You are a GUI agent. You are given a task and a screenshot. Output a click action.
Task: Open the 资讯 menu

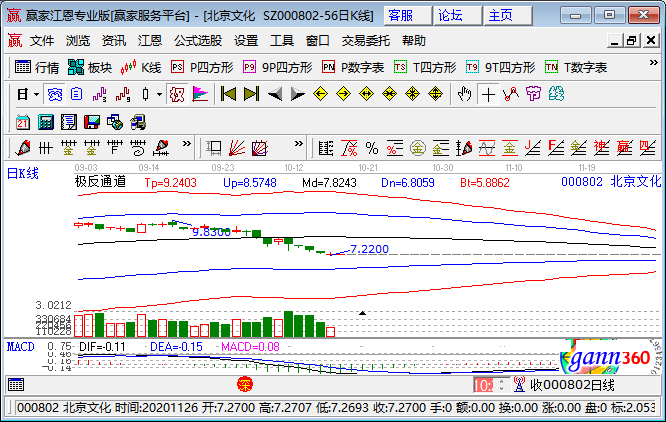click(114, 41)
